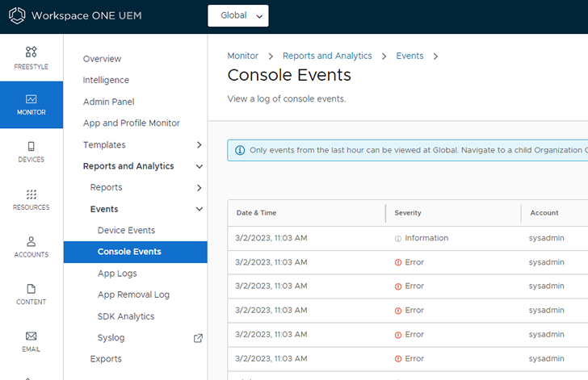This screenshot has width=588, height=380.
Task: Open the Global organization group dropdown
Action: coord(238,16)
